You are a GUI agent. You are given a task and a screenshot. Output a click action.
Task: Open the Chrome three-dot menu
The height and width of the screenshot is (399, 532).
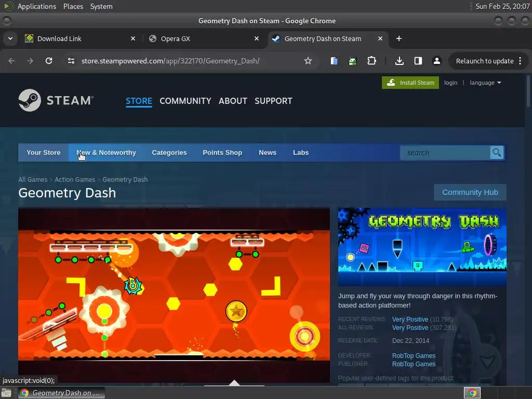(x=520, y=61)
